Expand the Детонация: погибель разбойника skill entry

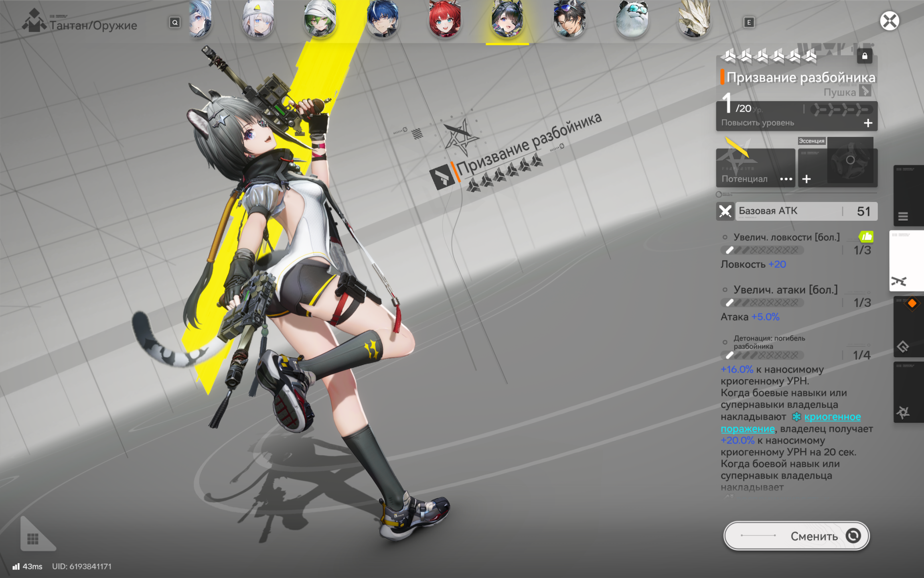[x=768, y=342]
